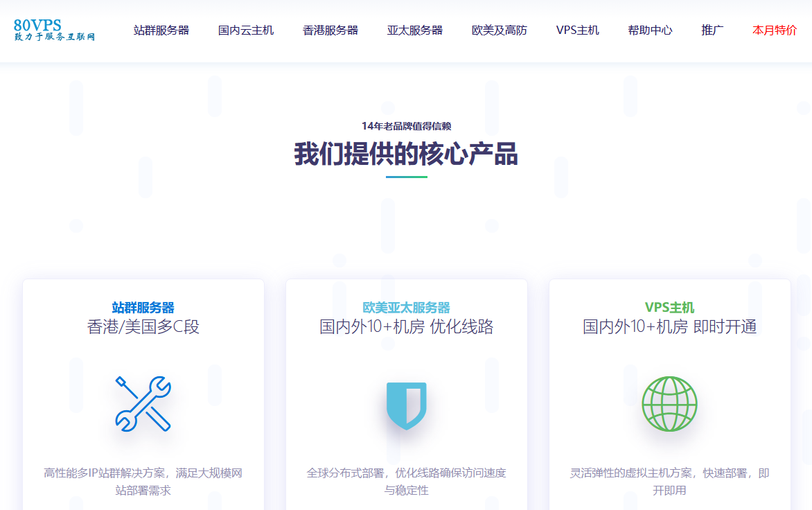The width and height of the screenshot is (812, 510).
Task: Open the VPS主机 navigation menu
Action: point(578,30)
